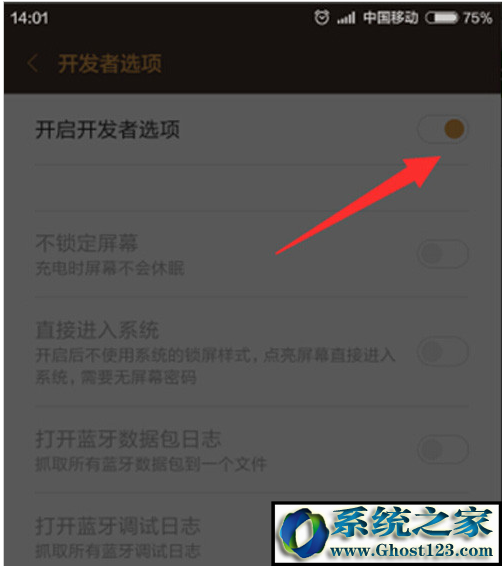Image resolution: width=502 pixels, height=566 pixels.
Task: Open the 不锁定屏幕 setting row
Action: pos(252,254)
